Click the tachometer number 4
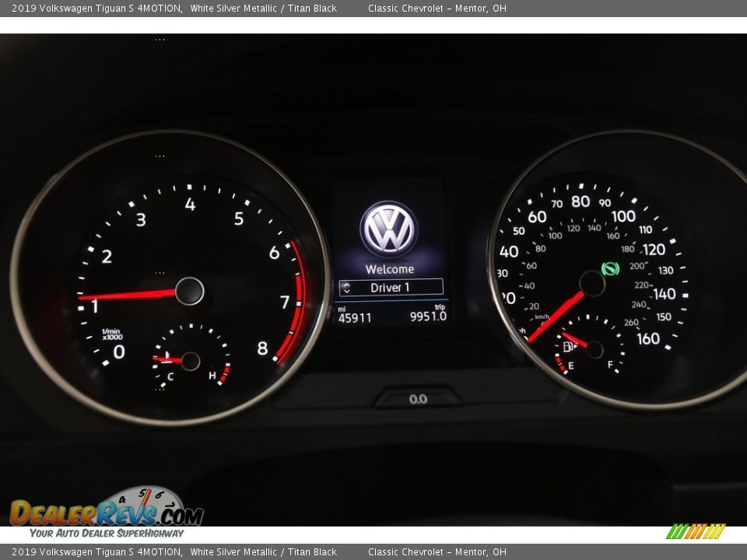 [x=190, y=205]
